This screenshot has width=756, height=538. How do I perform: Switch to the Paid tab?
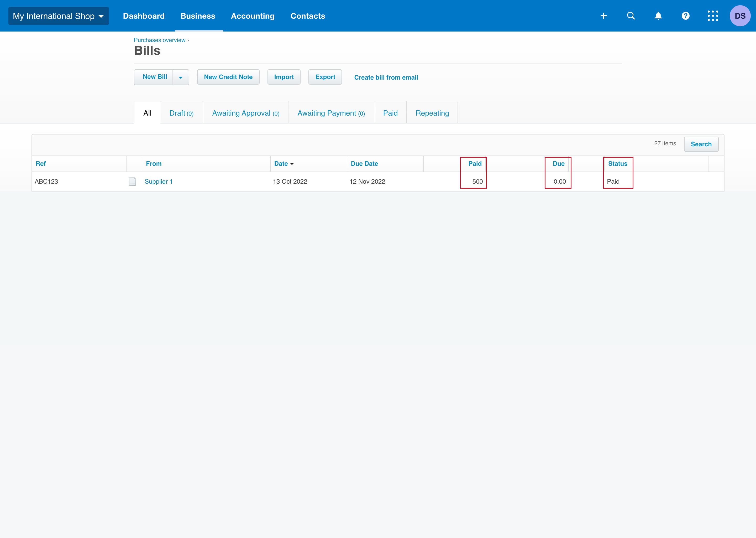(390, 112)
